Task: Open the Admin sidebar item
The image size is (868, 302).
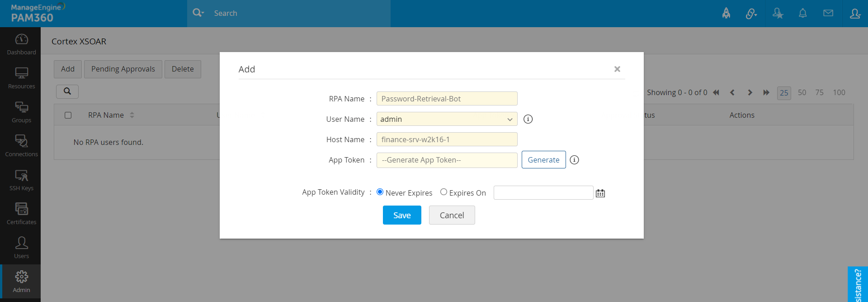Action: [x=21, y=282]
